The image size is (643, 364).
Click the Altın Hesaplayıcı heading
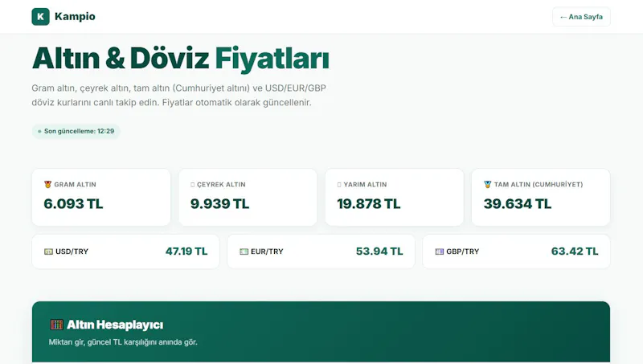click(115, 325)
